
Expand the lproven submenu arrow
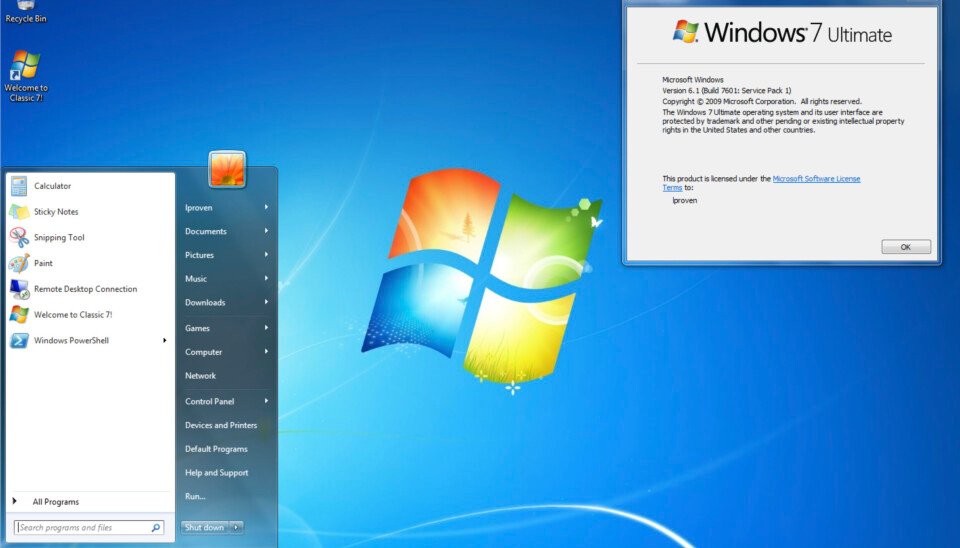(266, 207)
